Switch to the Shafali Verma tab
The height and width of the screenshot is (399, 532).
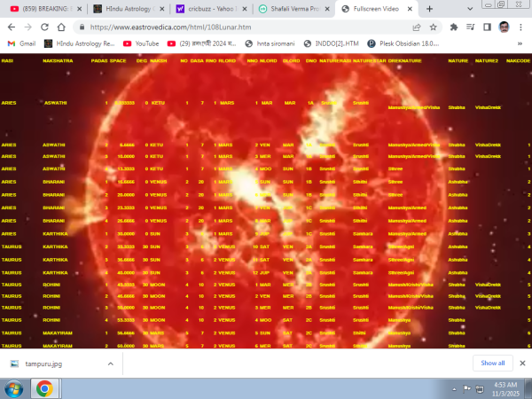pos(290,8)
